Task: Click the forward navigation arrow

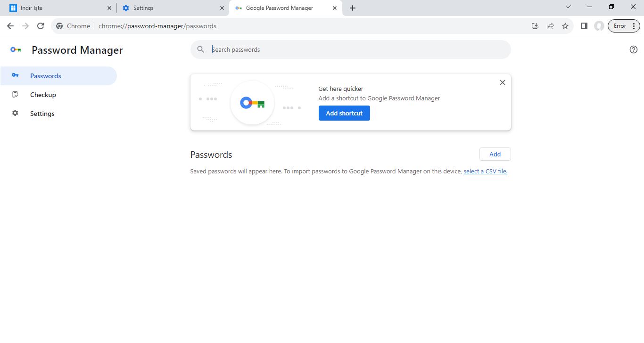Action: coord(25,26)
